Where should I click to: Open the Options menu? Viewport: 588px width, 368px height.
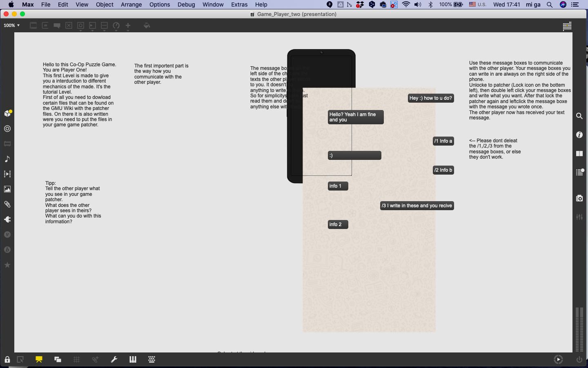pyautogui.click(x=160, y=4)
